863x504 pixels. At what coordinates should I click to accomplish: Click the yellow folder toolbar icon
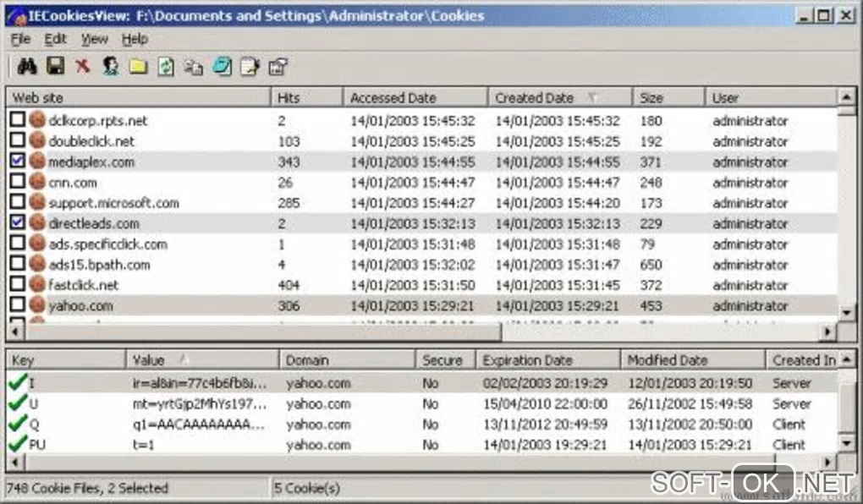(x=138, y=67)
